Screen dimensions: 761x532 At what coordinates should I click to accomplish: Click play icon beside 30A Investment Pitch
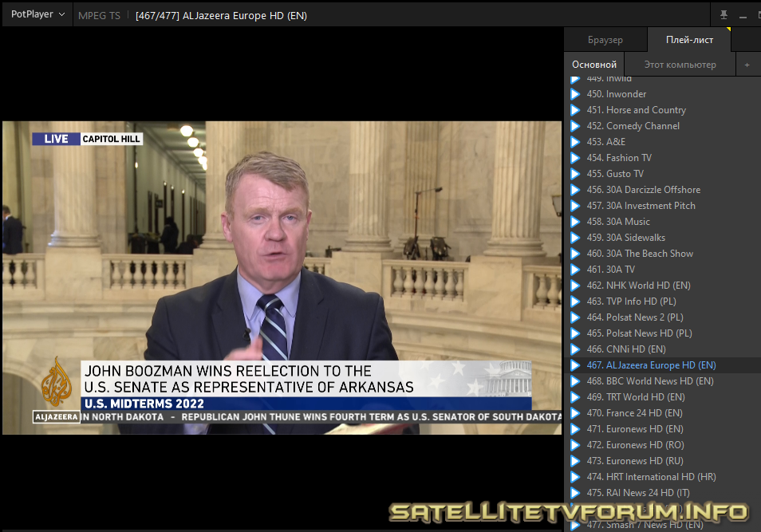click(x=575, y=206)
